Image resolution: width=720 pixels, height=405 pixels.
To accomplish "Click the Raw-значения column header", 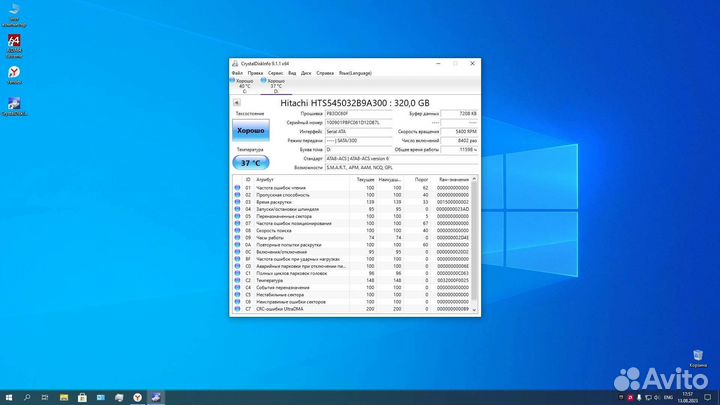I will 454,180.
